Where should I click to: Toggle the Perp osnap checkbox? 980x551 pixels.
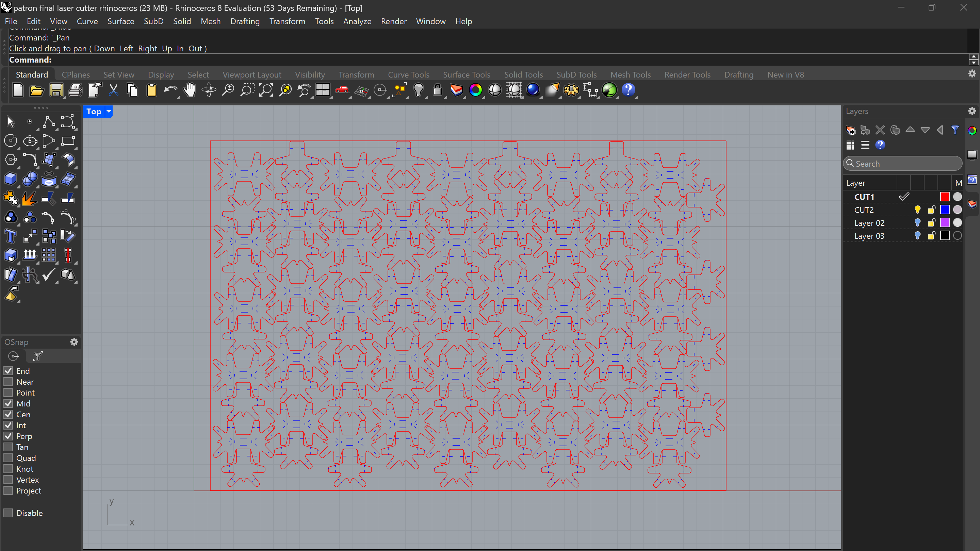point(8,436)
